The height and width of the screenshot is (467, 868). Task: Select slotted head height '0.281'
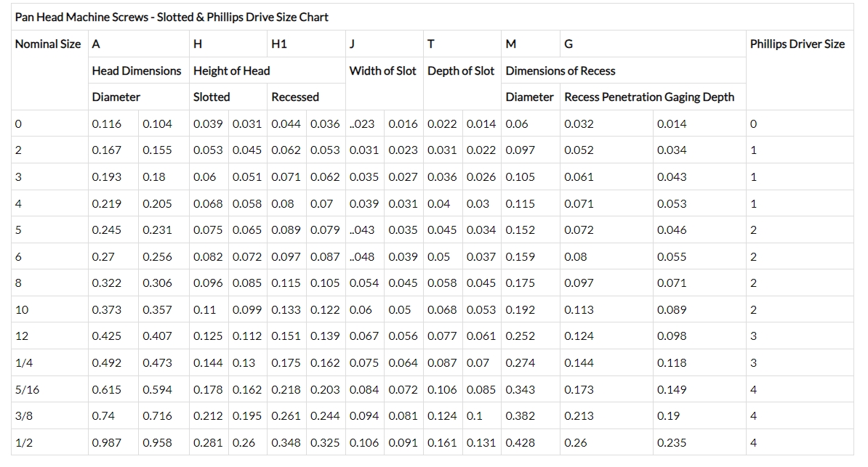coord(208,442)
